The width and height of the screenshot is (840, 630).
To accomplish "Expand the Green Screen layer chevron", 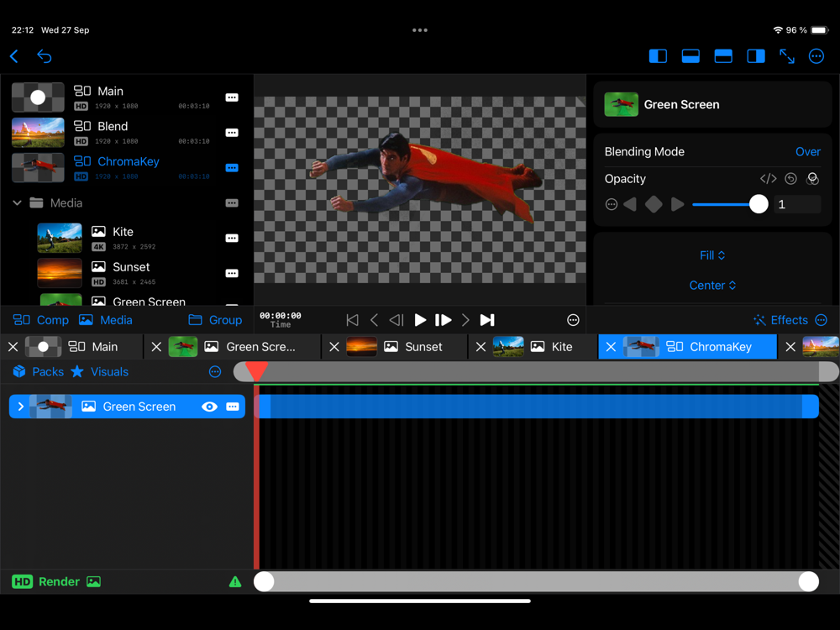I will 21,407.
